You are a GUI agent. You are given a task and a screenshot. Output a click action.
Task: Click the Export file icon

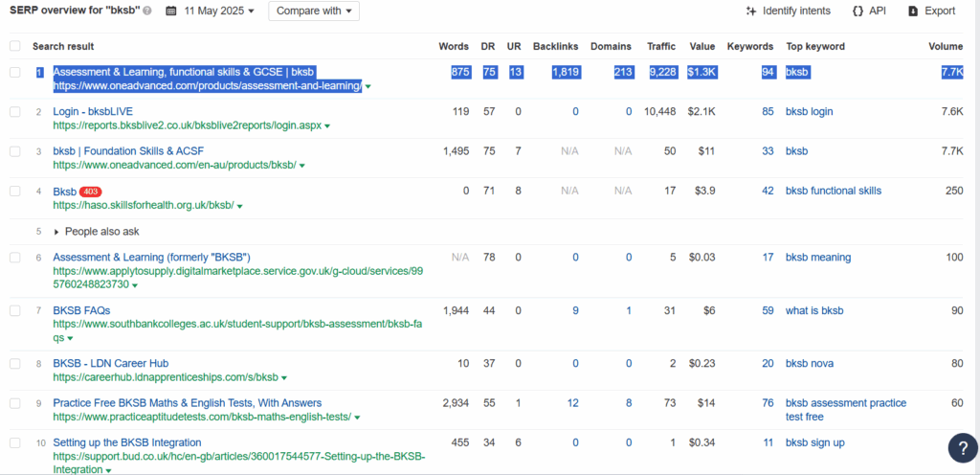tap(913, 11)
